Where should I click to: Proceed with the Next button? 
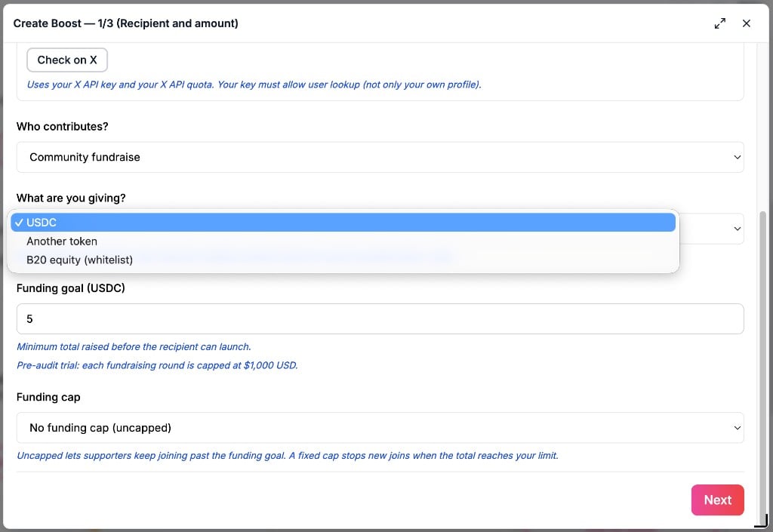tap(717, 500)
